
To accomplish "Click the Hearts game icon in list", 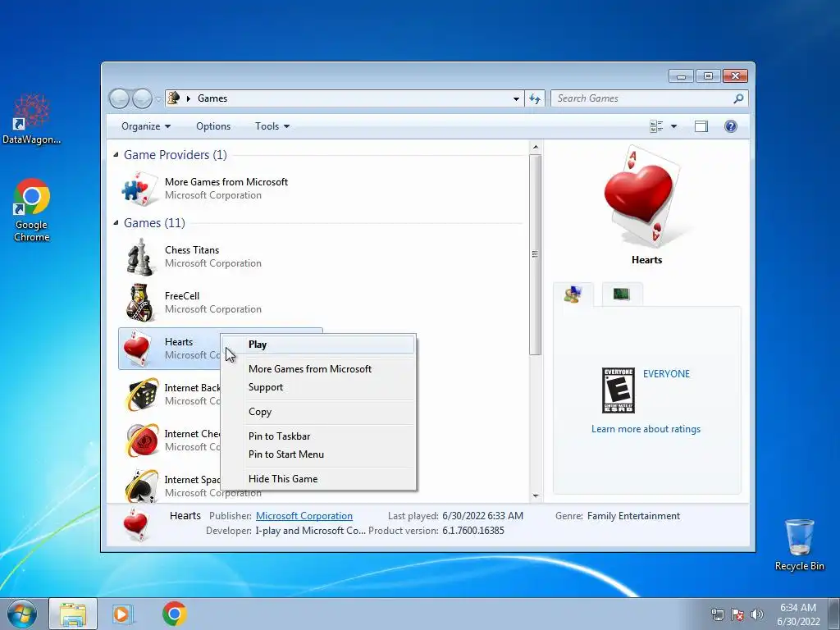I will 137,349.
